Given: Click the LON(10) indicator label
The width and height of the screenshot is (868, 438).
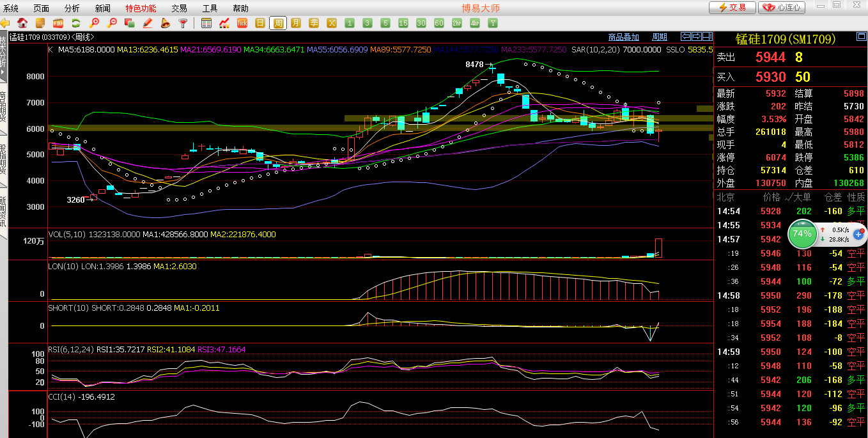Looking at the screenshot, I should coord(63,266).
